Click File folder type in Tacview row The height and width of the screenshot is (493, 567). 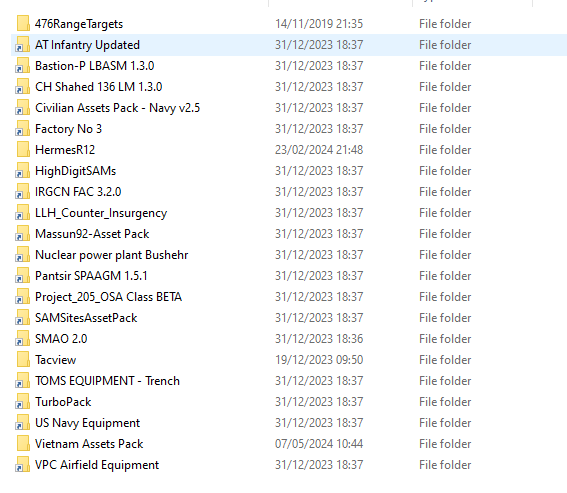[445, 360]
